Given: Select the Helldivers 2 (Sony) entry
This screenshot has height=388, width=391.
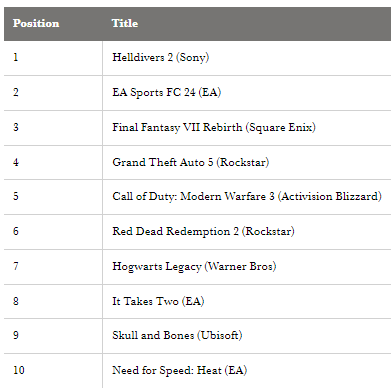Looking at the screenshot, I should click(x=161, y=57).
